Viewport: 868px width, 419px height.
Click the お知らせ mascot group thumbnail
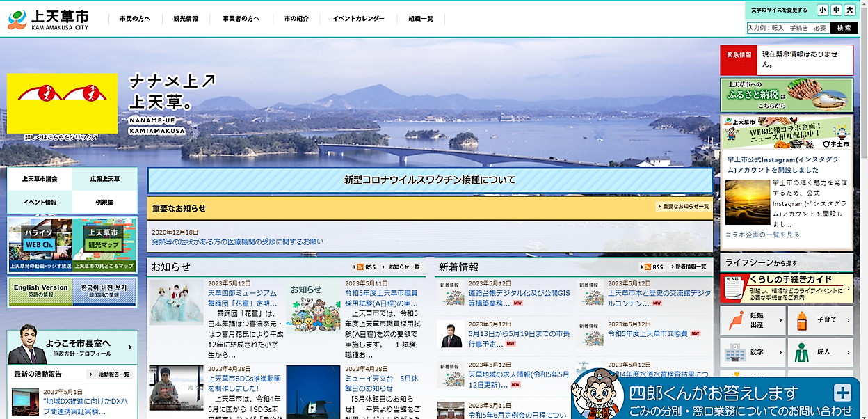tap(313, 306)
